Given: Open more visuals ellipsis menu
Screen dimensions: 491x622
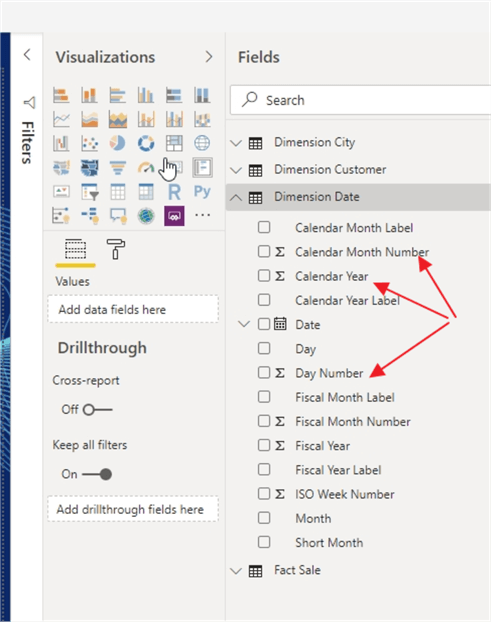Looking at the screenshot, I should point(202,215).
